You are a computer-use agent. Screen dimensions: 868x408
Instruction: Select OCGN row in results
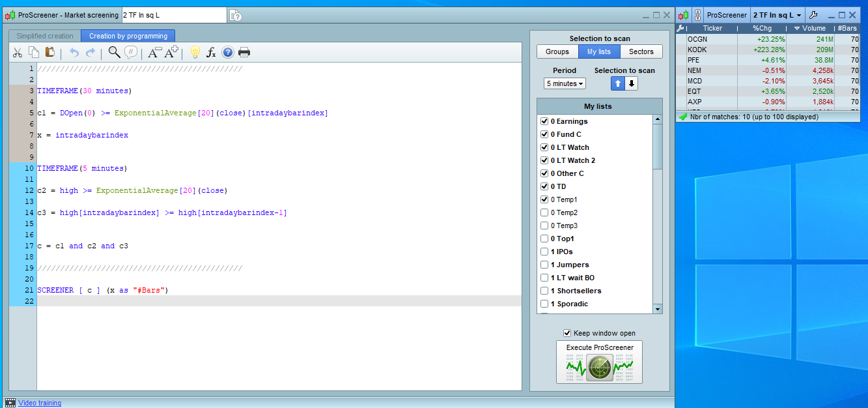pyautogui.click(x=769, y=39)
